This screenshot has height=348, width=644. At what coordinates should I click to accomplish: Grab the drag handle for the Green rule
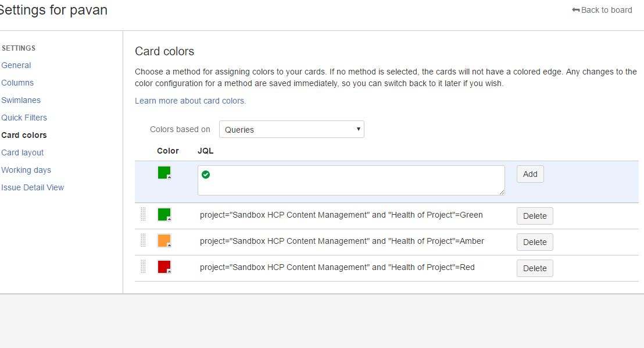143,214
